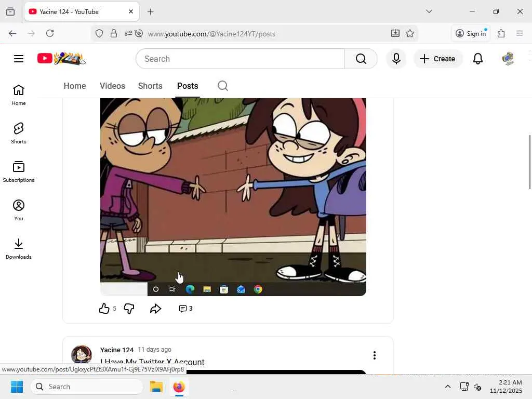532x399 pixels.
Task: Click the Firefox taskbar icon
Action: tap(179, 387)
